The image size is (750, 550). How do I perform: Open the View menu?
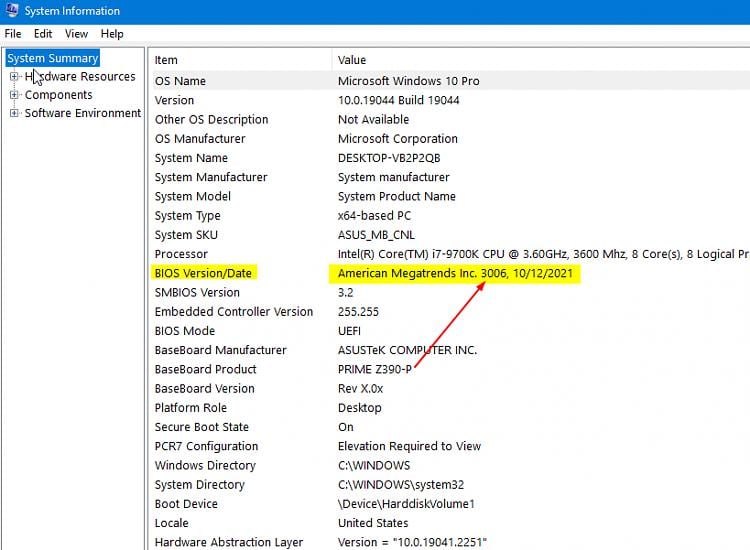77,34
